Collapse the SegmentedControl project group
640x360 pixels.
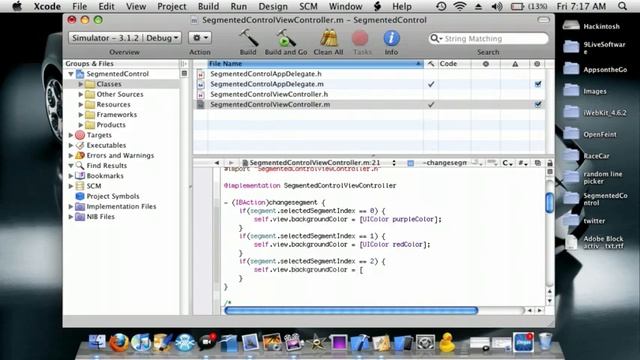tap(71, 74)
